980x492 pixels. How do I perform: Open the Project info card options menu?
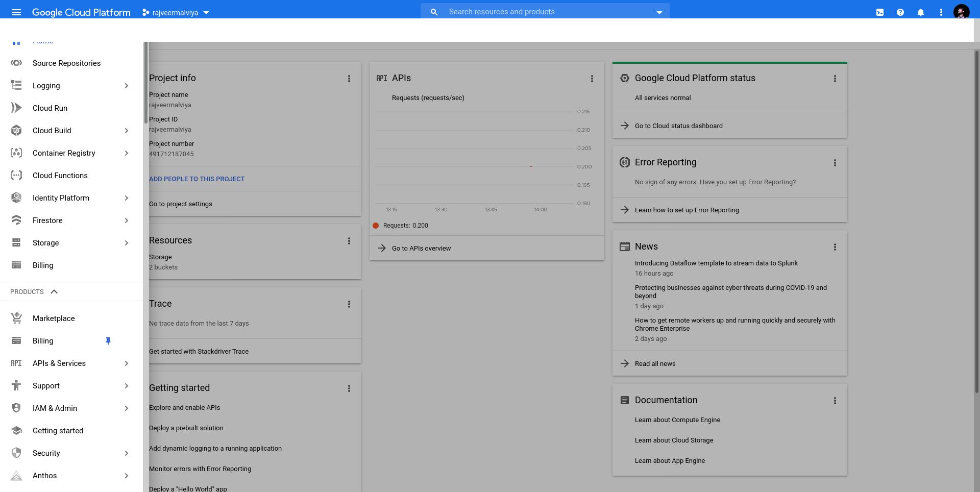pyautogui.click(x=349, y=79)
